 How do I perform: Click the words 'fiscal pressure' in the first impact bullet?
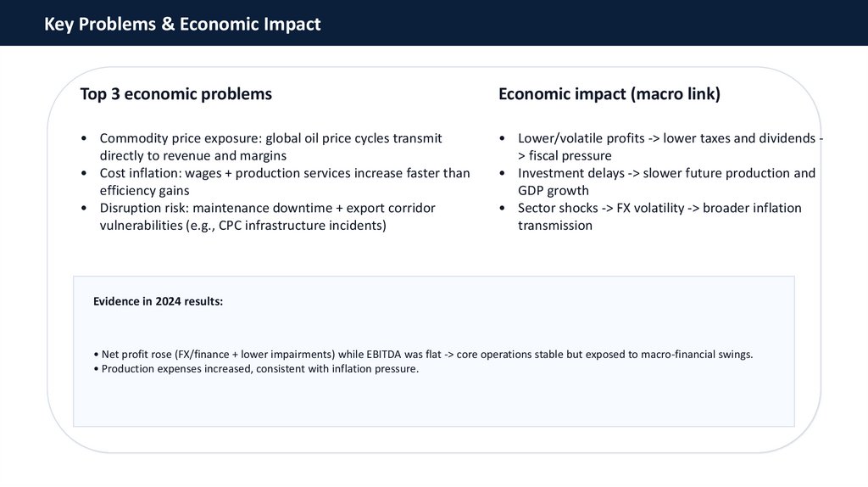[x=570, y=156]
